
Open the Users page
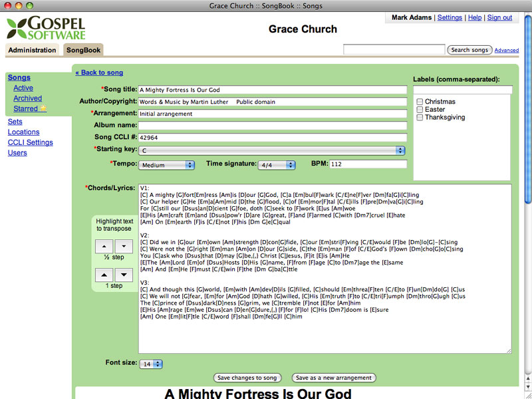[x=17, y=153]
